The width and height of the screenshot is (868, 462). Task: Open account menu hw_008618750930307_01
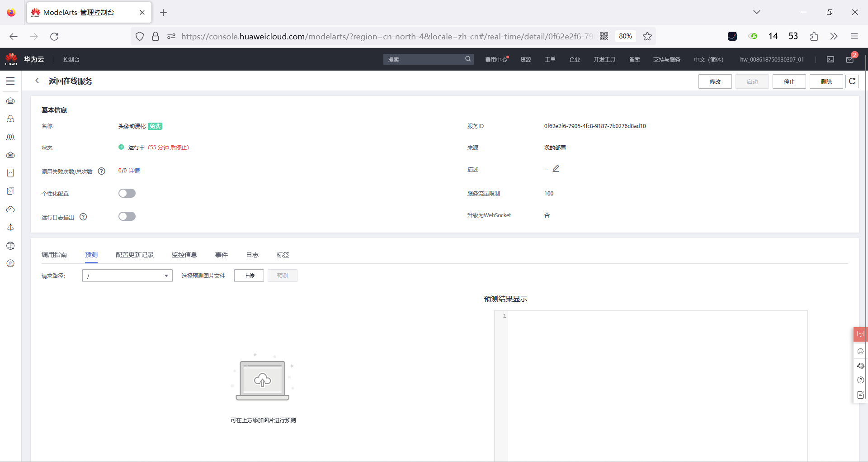[772, 59]
